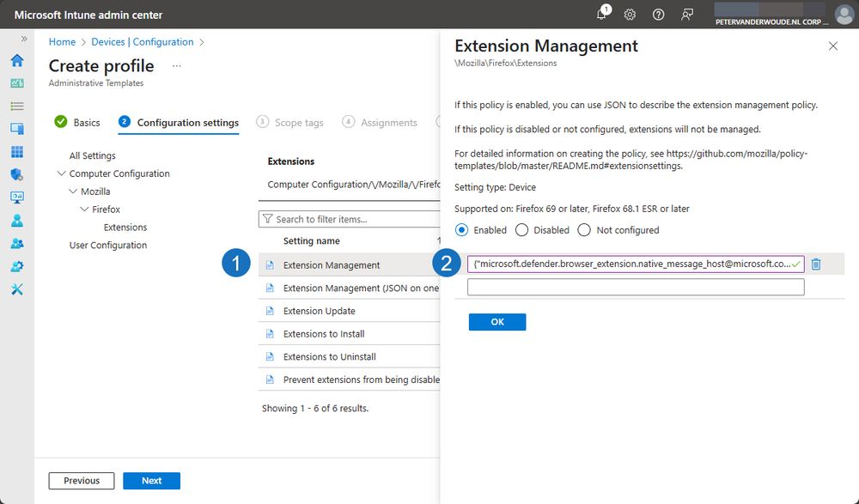Open Prevent extensions from being disabled setting
This screenshot has height=504, width=859.
click(x=362, y=380)
